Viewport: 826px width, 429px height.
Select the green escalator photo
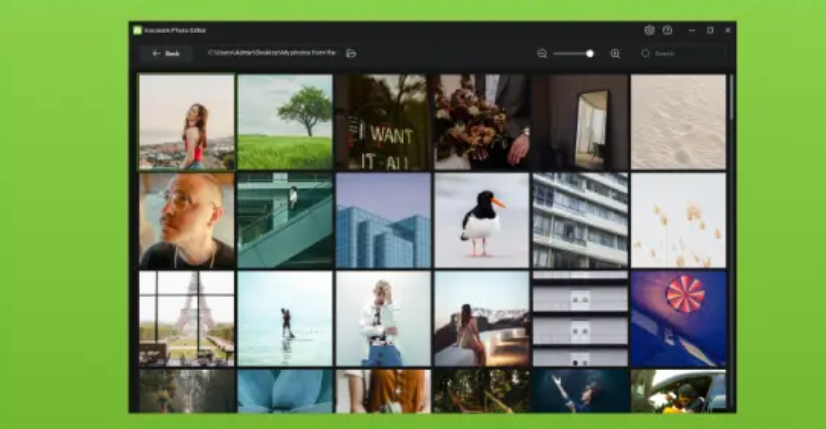click(285, 220)
